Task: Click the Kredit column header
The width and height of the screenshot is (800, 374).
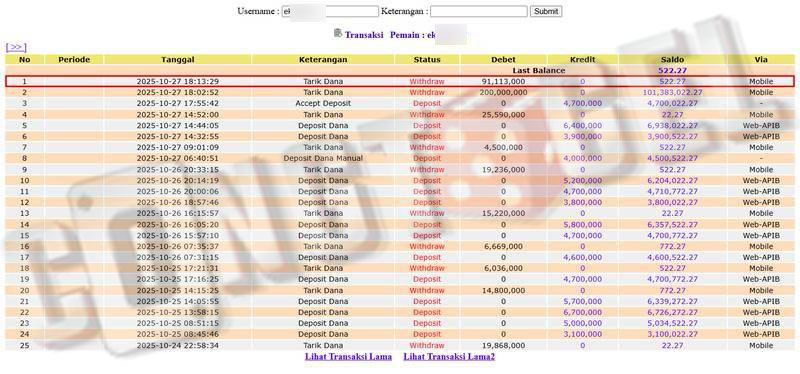Action: click(583, 60)
